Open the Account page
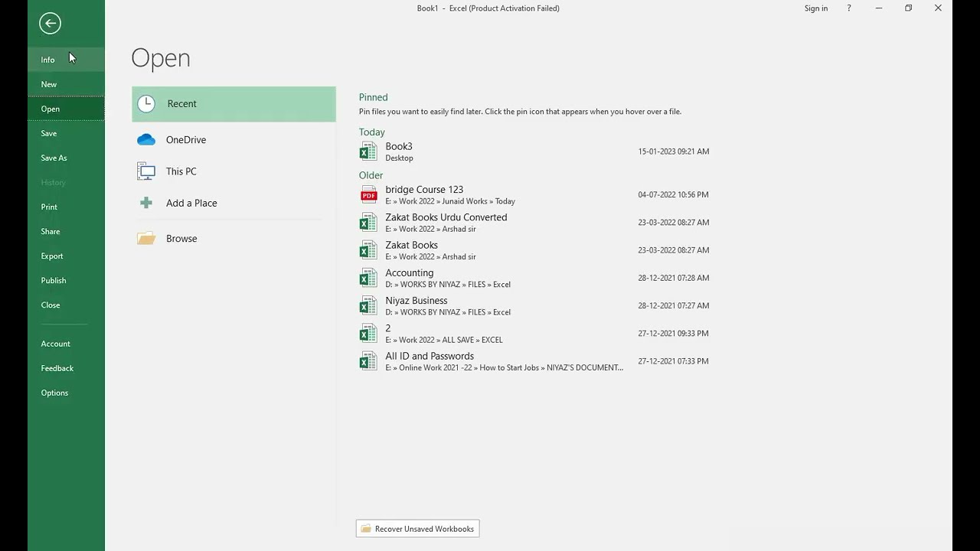This screenshot has width=980, height=551. coord(66,344)
